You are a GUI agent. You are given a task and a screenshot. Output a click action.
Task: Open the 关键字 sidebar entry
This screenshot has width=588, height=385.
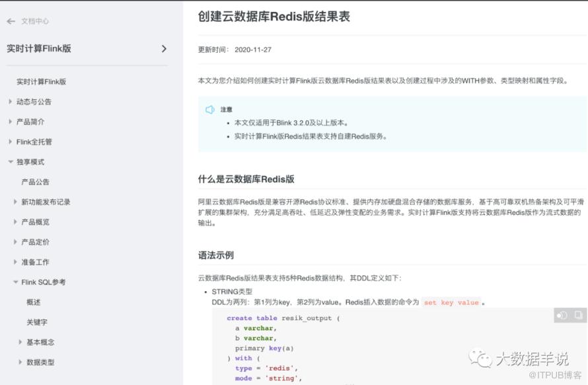(x=37, y=322)
